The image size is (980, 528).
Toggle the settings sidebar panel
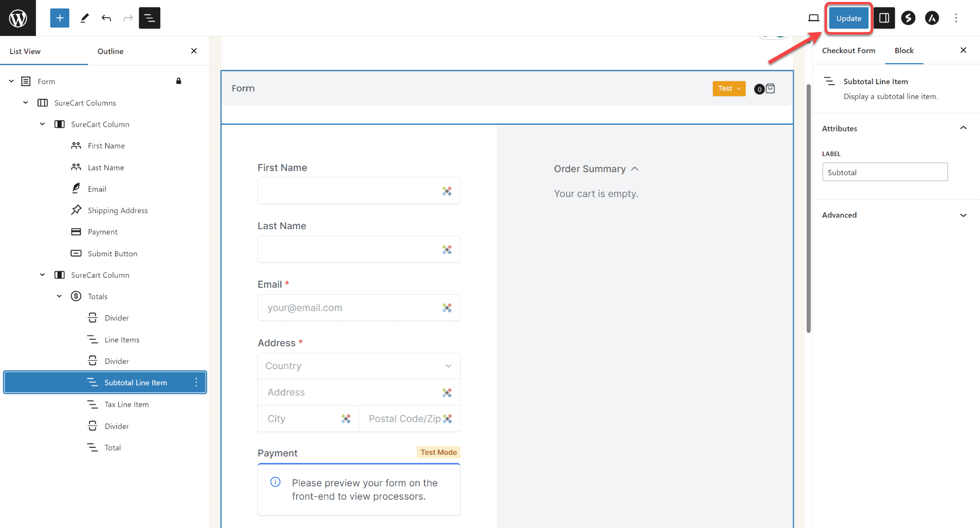[x=884, y=18]
